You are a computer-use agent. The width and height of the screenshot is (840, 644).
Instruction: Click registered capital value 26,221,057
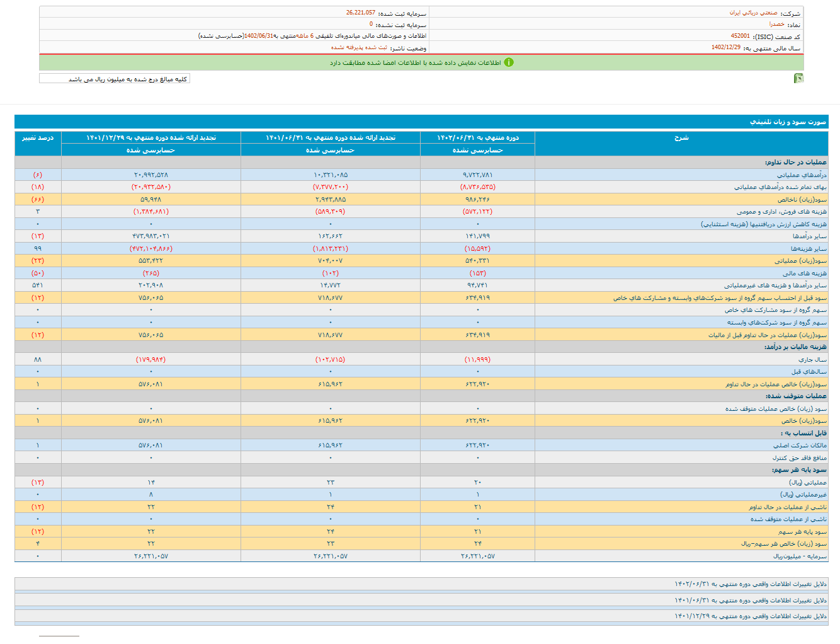point(360,13)
